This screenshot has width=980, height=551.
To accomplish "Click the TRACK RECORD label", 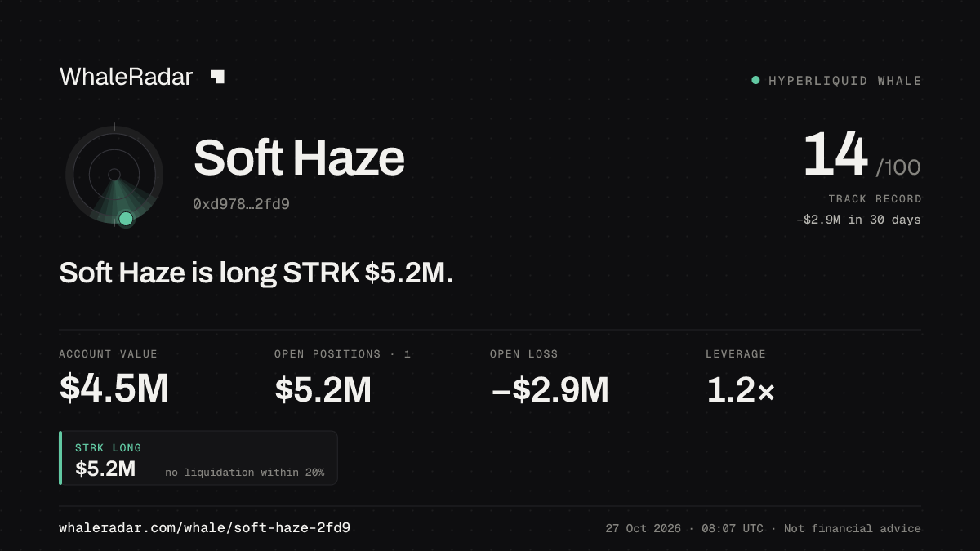I will pos(875,198).
